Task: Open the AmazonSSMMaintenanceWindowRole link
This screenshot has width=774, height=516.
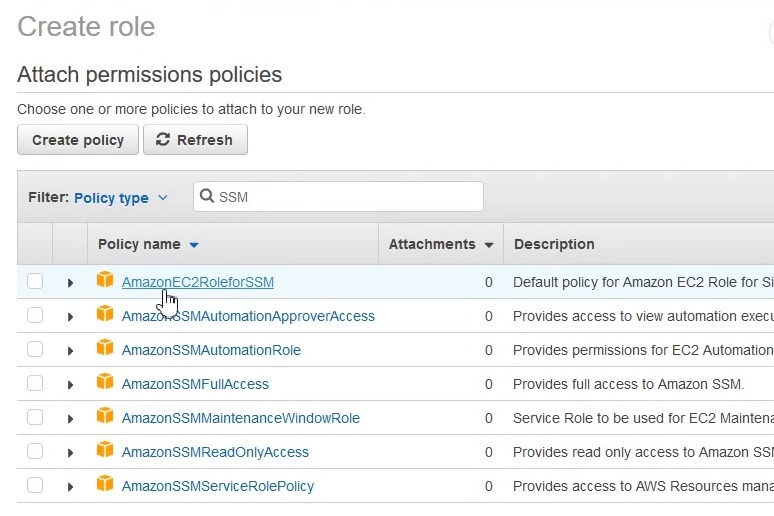Action: click(241, 419)
